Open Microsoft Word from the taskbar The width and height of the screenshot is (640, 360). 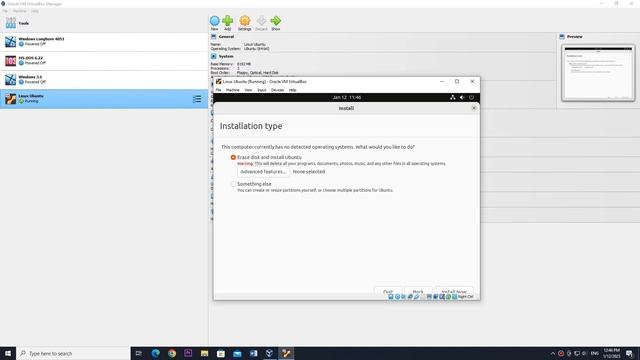pyautogui.click(x=253, y=353)
